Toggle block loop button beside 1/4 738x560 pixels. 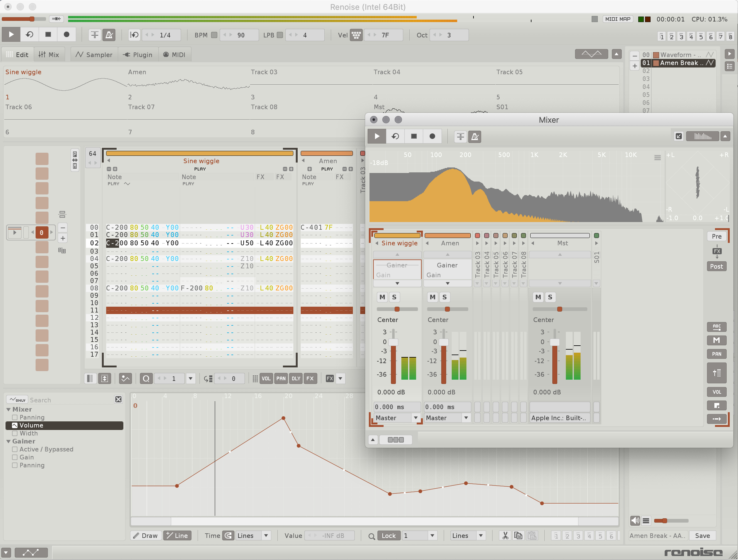point(134,35)
